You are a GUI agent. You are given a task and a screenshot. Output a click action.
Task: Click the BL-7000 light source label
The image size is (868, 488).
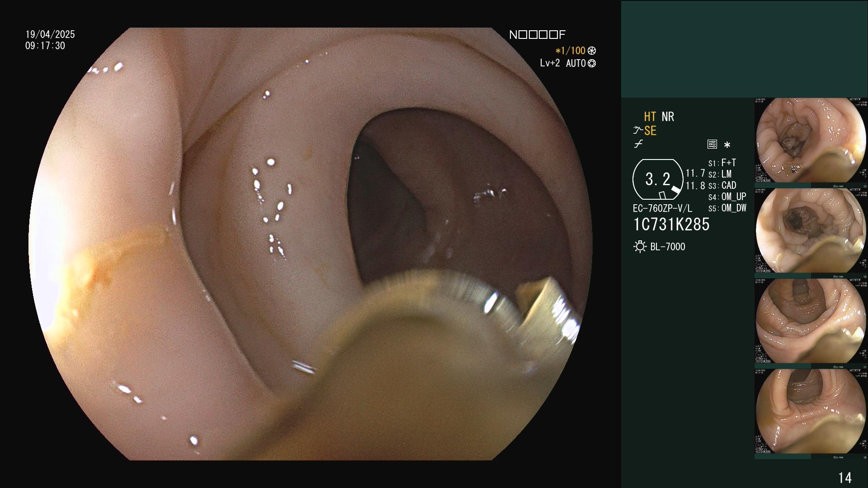tap(668, 247)
